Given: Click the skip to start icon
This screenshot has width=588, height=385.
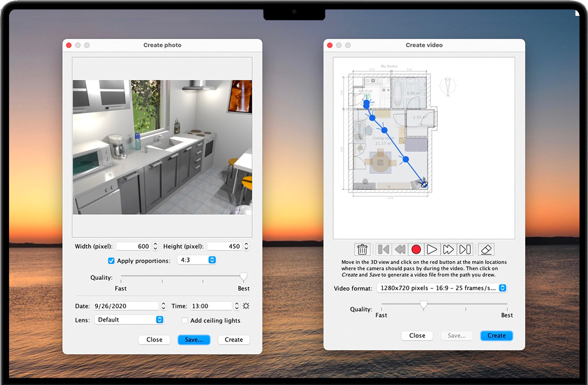Looking at the screenshot, I should click(384, 249).
